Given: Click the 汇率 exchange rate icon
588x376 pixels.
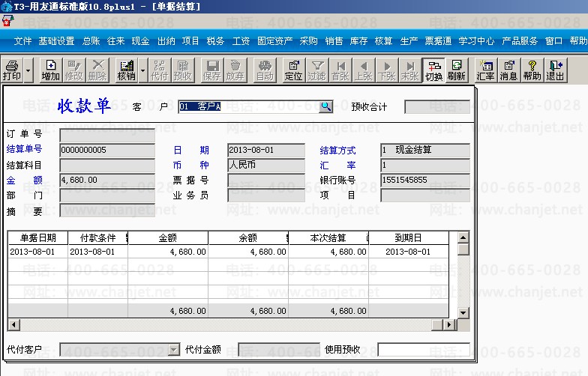Looking at the screenshot, I should 486,70.
